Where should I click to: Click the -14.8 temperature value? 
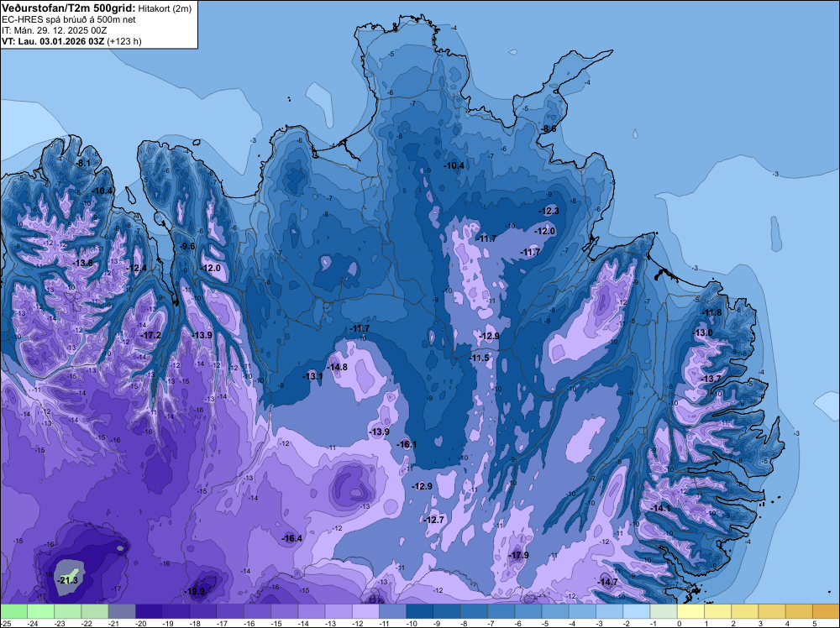[x=337, y=367]
